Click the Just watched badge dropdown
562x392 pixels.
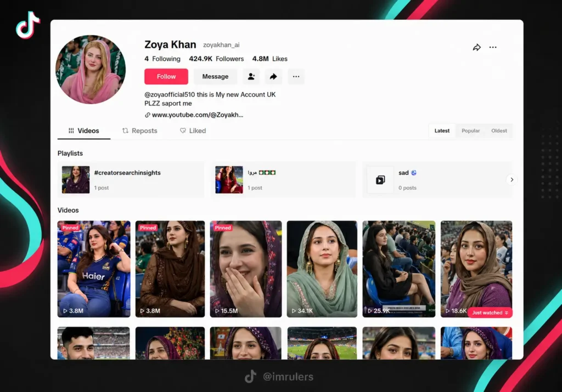[490, 313]
